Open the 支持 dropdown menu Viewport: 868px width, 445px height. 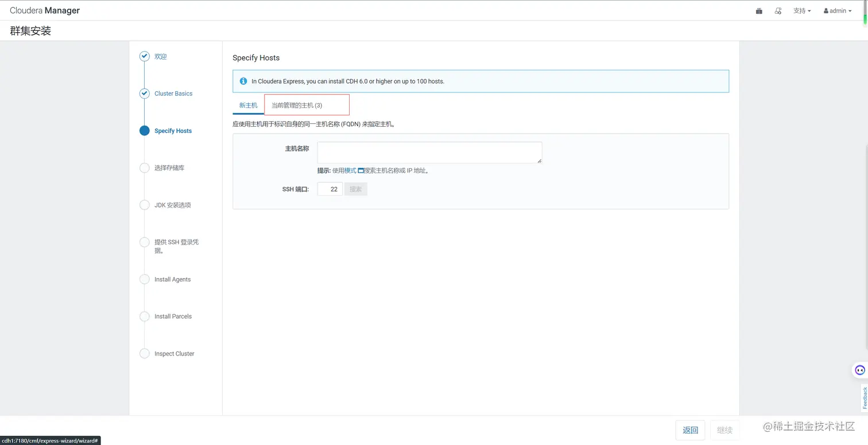pyautogui.click(x=802, y=11)
